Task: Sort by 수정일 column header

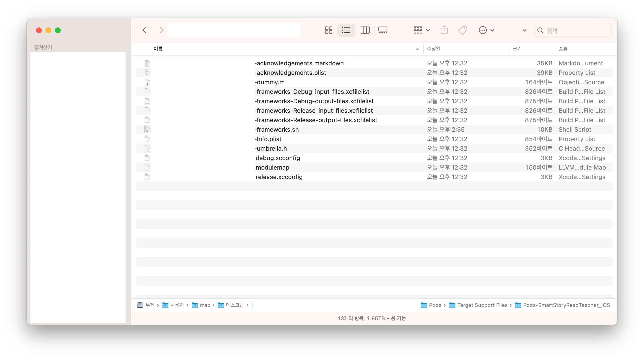Action: pos(434,49)
